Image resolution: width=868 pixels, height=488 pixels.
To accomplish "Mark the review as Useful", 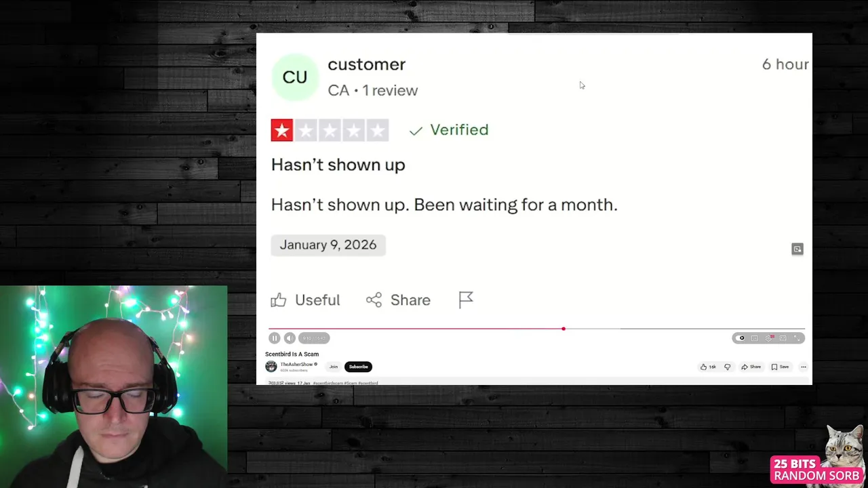I will coord(305,300).
